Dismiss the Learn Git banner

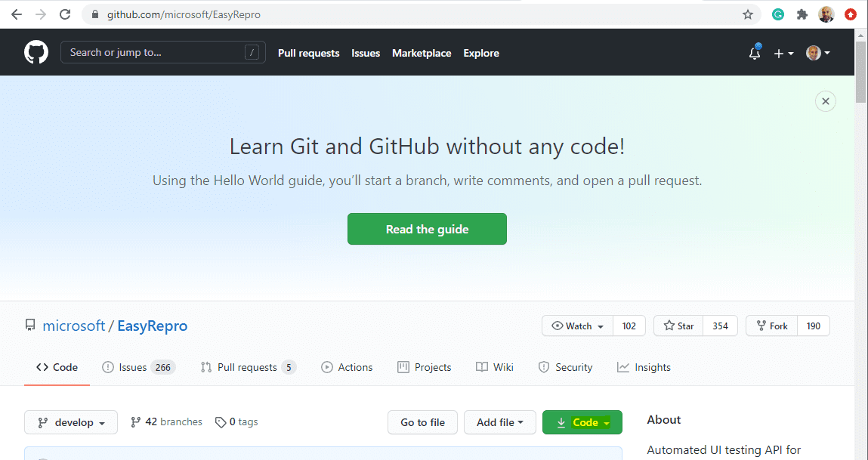(826, 101)
